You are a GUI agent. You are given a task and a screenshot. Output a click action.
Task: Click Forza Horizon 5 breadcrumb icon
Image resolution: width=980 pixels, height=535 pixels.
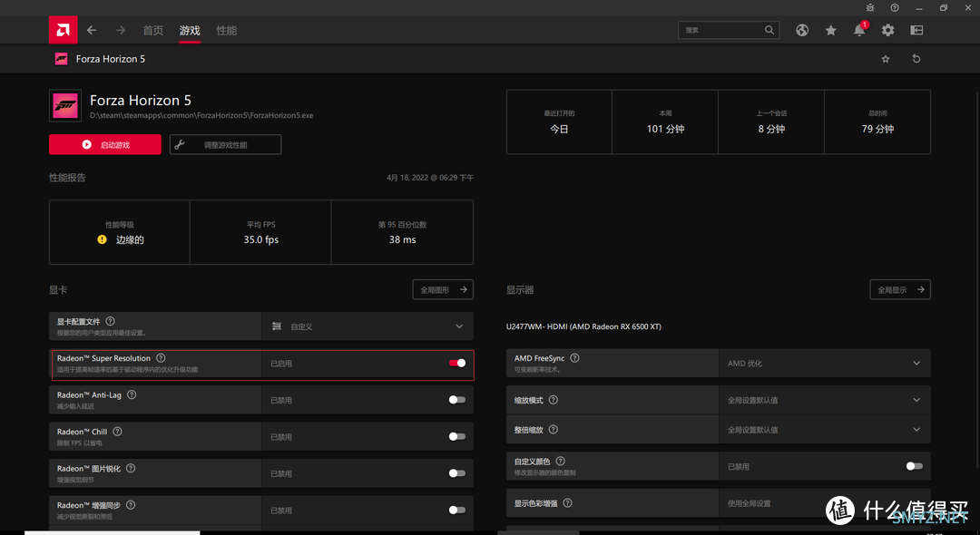tap(62, 59)
